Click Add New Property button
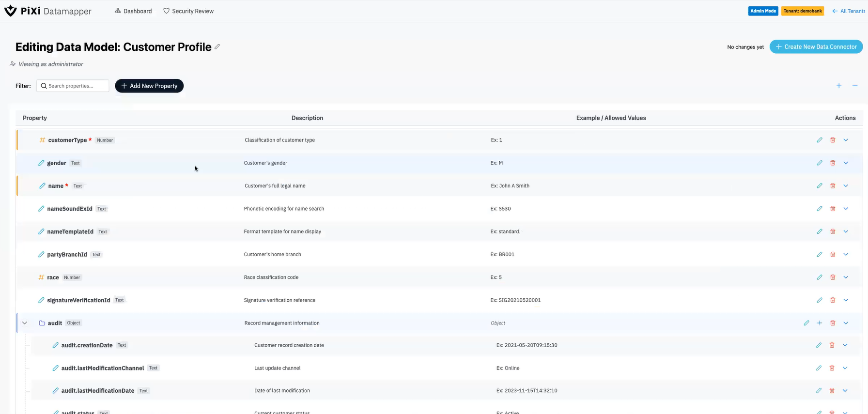The width and height of the screenshot is (868, 414). pyautogui.click(x=149, y=86)
